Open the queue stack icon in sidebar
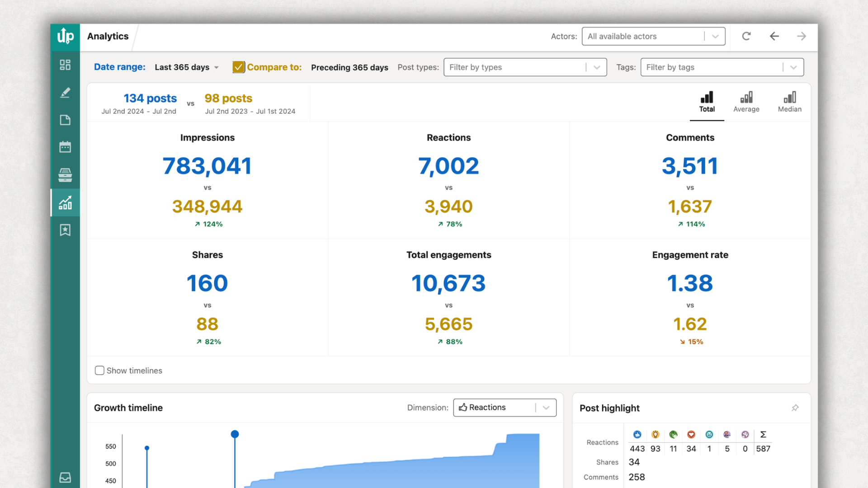868x488 pixels. point(65,175)
